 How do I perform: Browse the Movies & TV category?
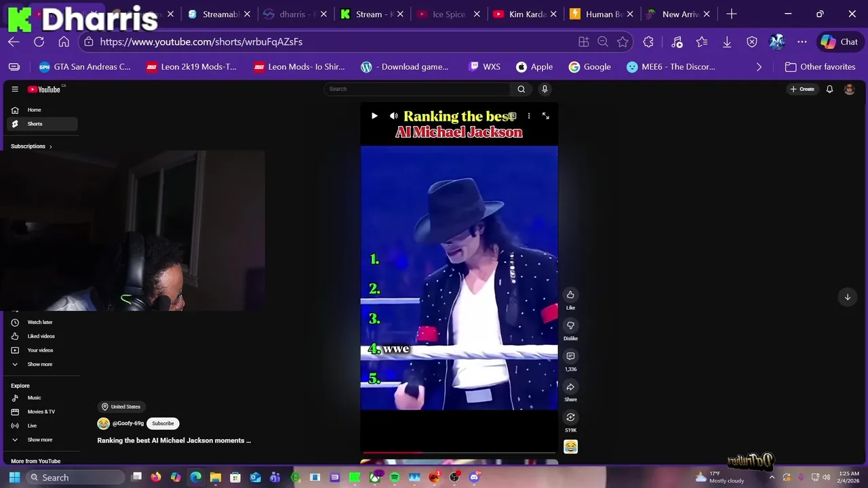point(42,411)
